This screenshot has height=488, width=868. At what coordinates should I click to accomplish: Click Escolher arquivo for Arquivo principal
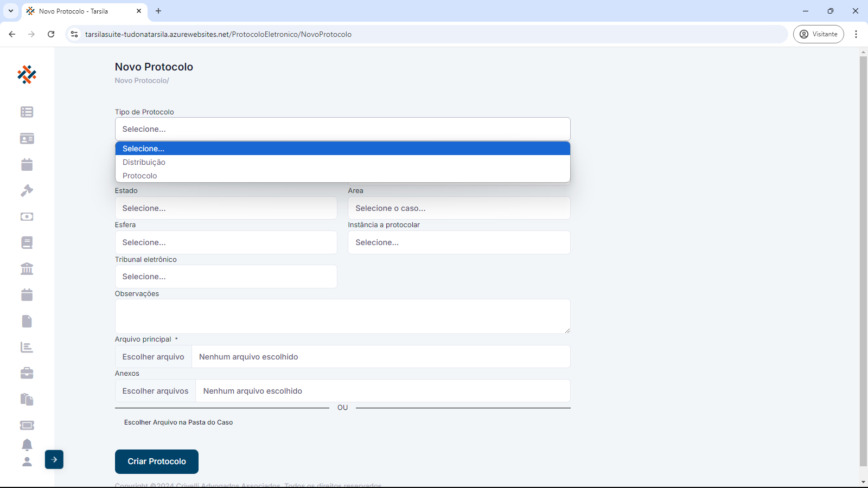point(154,357)
